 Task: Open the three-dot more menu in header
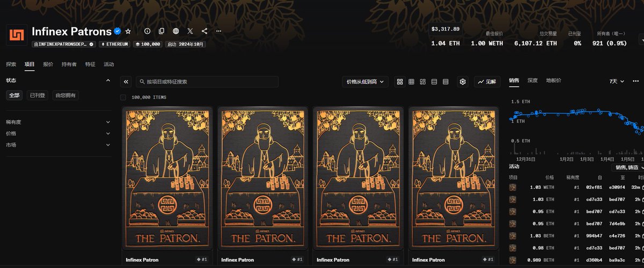pos(218,31)
